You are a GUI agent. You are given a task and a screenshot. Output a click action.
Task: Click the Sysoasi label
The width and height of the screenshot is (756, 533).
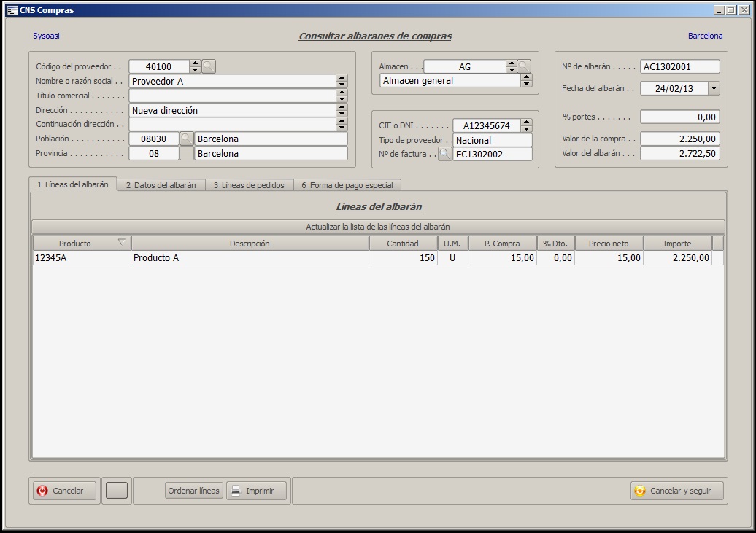click(x=46, y=36)
